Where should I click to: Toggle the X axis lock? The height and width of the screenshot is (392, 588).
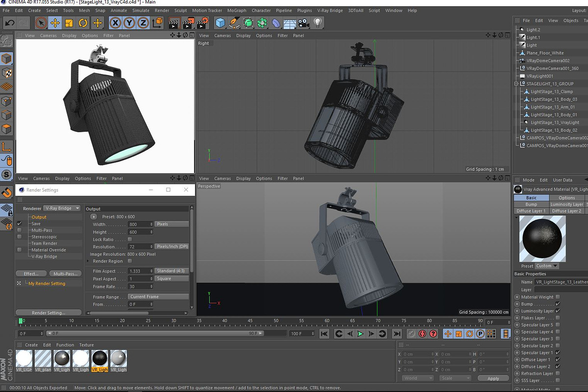pos(115,23)
